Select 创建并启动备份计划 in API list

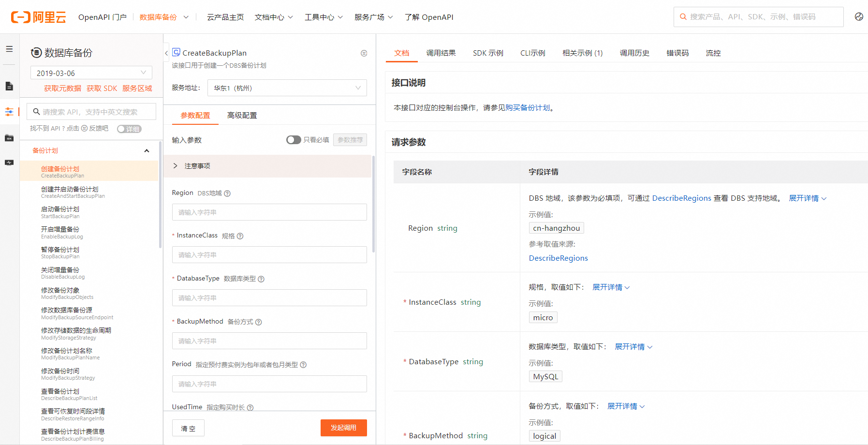[x=89, y=192]
